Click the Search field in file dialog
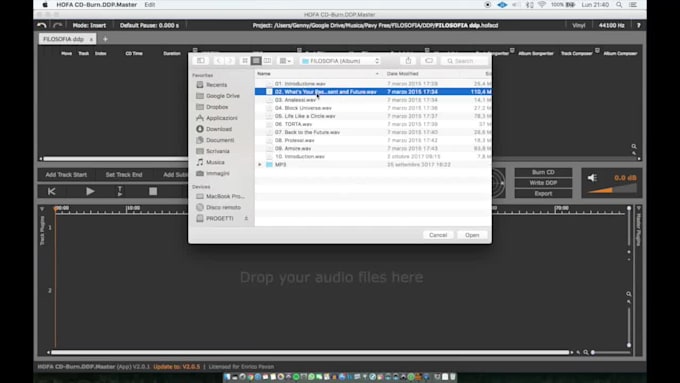 pos(465,61)
